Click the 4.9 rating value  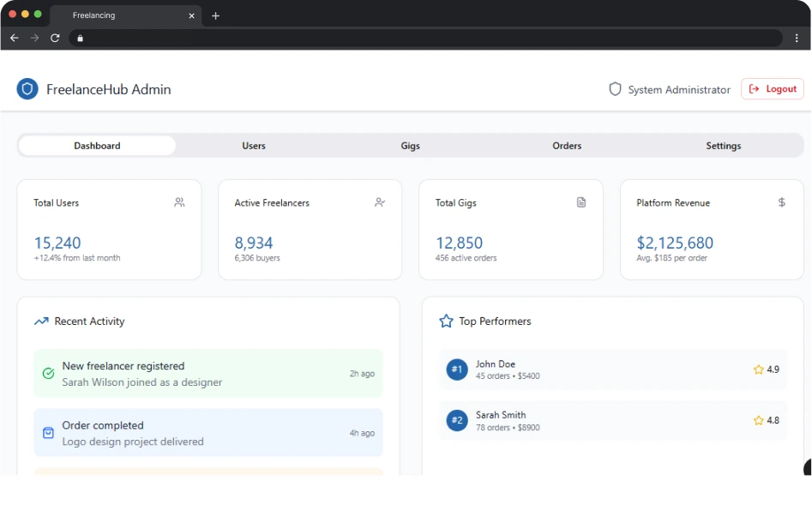773,370
